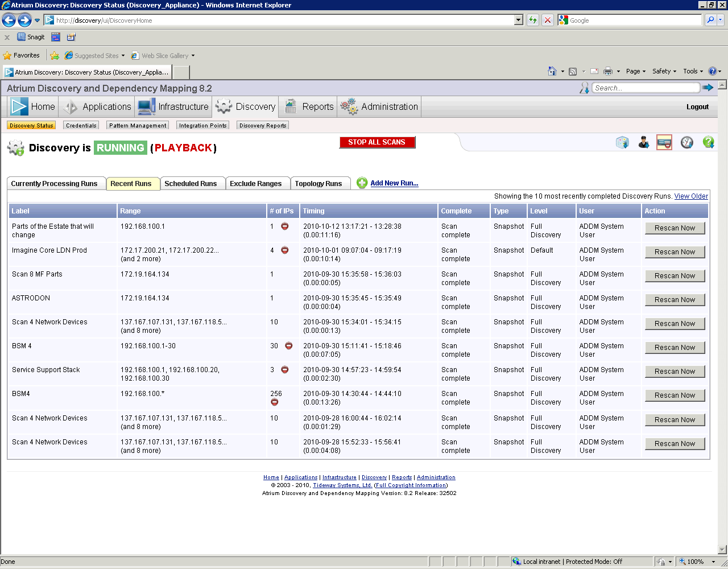Click red icon in Service Support Stack row
728x569 pixels.
tap(285, 370)
